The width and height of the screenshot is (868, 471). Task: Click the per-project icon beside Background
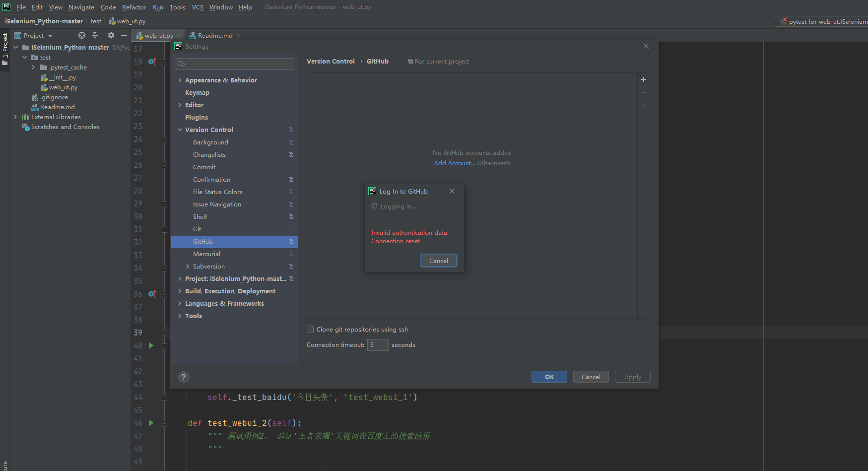291,142
